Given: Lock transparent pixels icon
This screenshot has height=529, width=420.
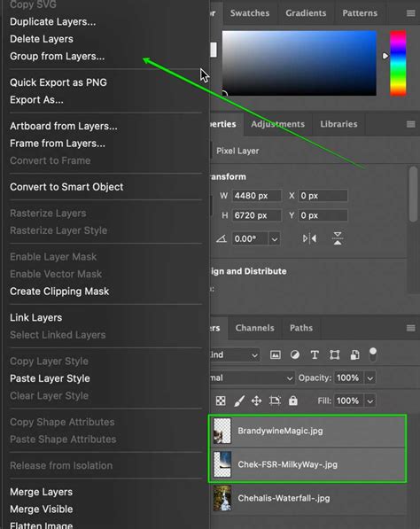Looking at the screenshot, I should [221, 401].
